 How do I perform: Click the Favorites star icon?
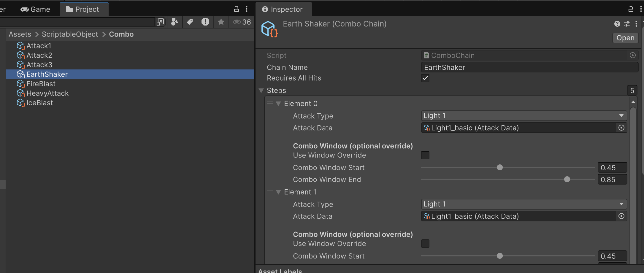pyautogui.click(x=221, y=22)
